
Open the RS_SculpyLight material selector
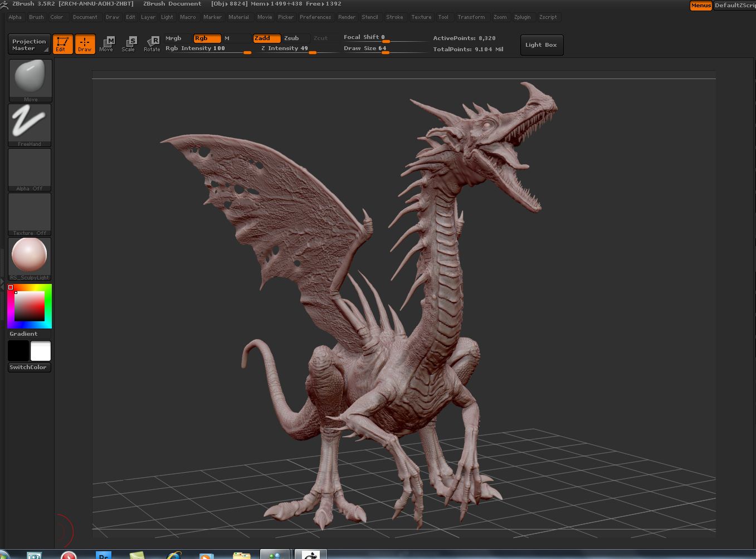click(30, 259)
